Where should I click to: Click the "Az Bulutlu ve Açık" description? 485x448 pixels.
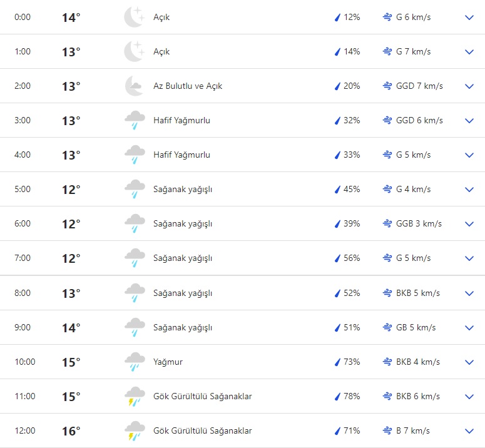pyautogui.click(x=188, y=86)
